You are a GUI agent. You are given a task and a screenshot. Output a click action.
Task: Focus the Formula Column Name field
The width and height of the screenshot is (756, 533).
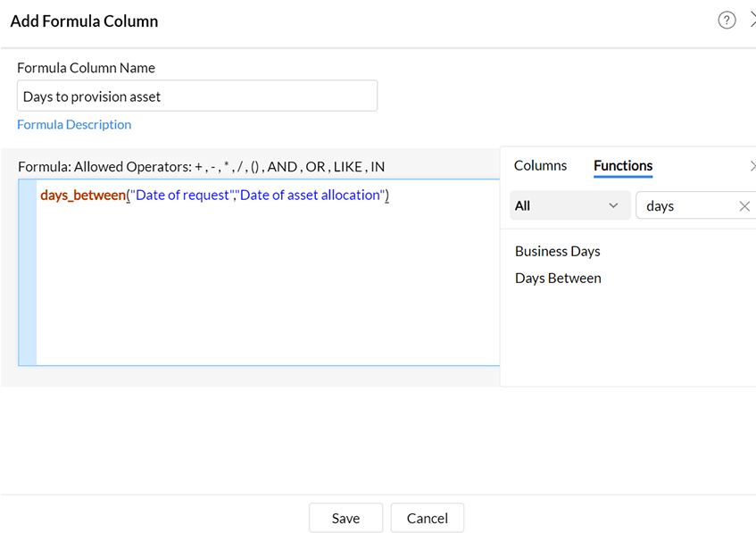click(x=197, y=96)
